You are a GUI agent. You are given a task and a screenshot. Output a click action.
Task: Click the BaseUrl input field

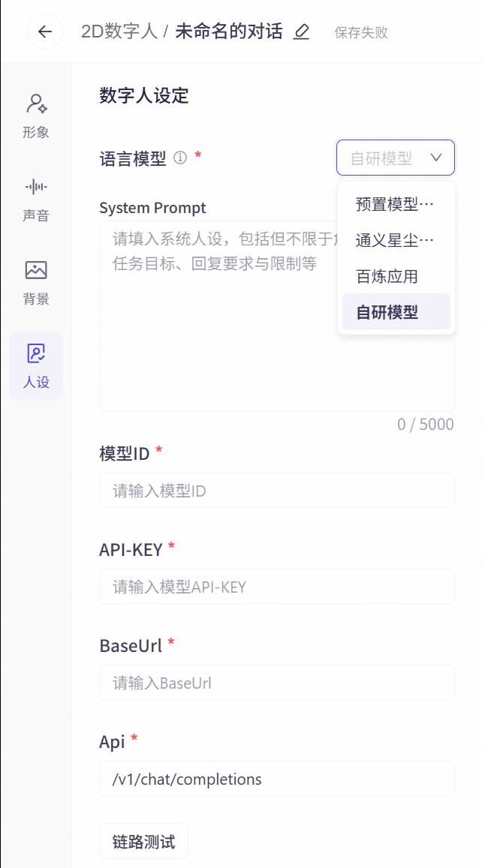277,682
